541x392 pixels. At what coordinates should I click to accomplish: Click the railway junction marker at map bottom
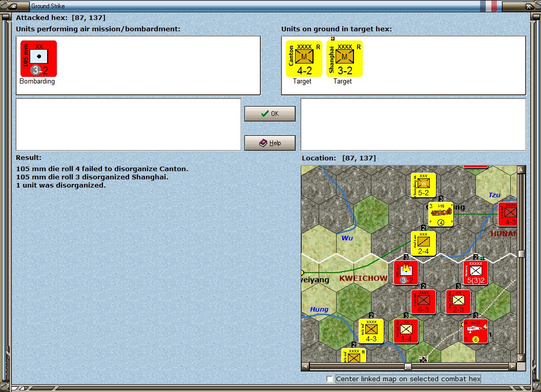click(423, 359)
